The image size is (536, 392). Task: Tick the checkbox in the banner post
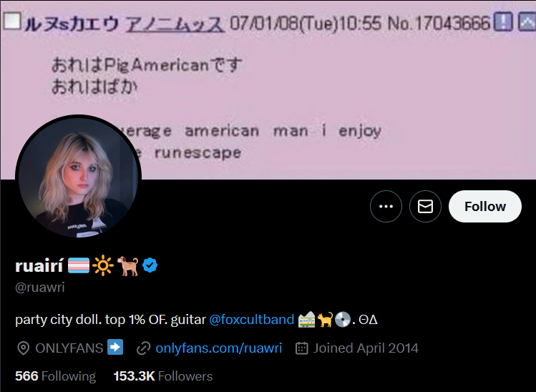click(x=12, y=21)
